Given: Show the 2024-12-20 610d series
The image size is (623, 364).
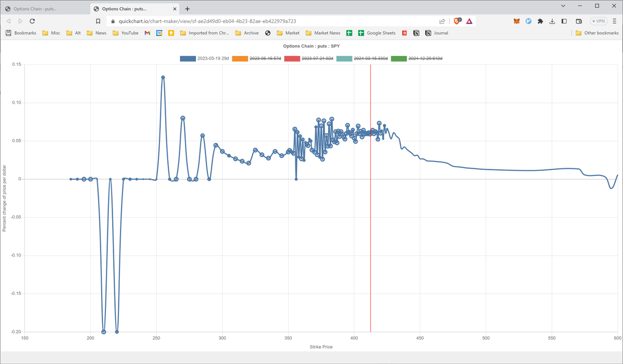Looking at the screenshot, I should (x=424, y=58).
